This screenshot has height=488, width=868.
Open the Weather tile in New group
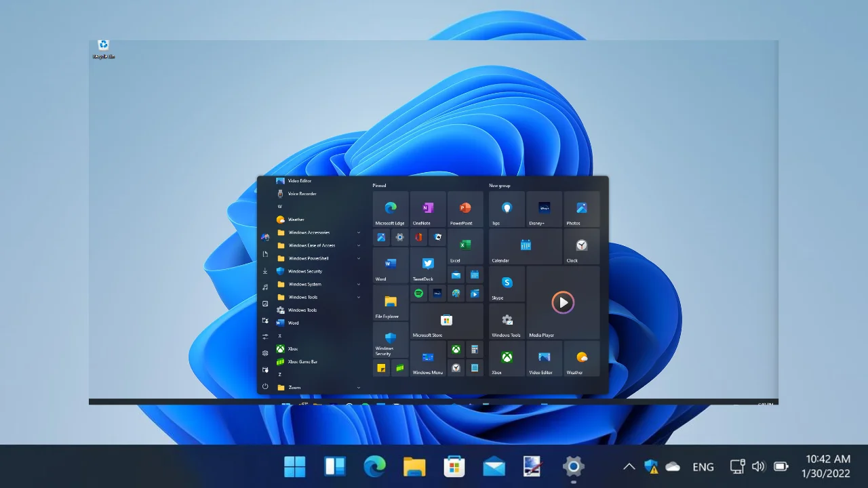pos(581,359)
